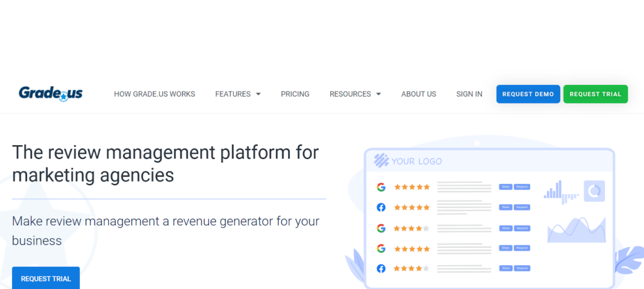This screenshot has width=644, height=289.
Task: Expand the Features dropdown arrow
Action: click(258, 94)
